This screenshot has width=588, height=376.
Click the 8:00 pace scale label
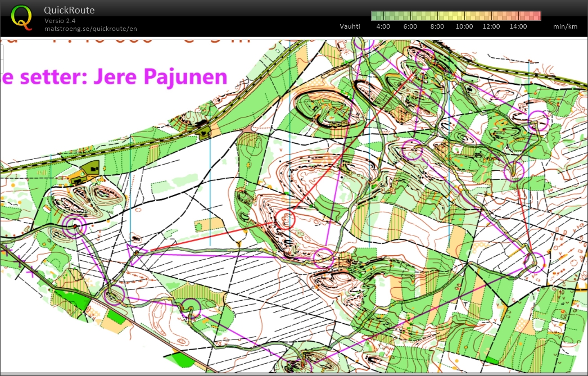(x=437, y=26)
